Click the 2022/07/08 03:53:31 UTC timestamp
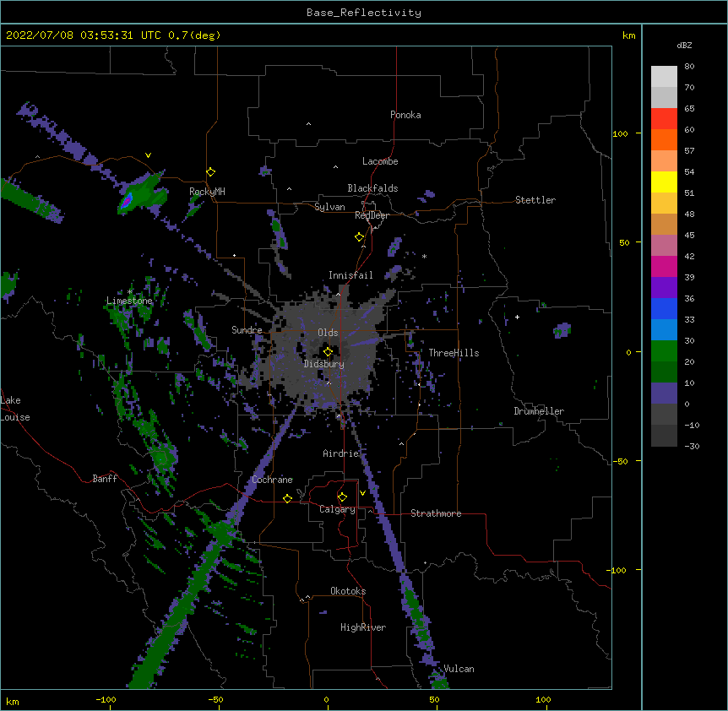This screenshot has width=728, height=711. pos(83,35)
